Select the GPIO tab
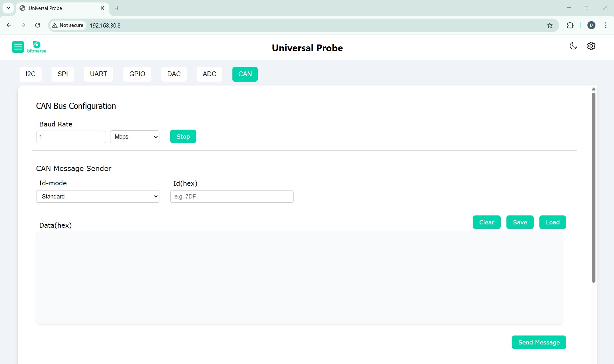The image size is (614, 364). (137, 74)
